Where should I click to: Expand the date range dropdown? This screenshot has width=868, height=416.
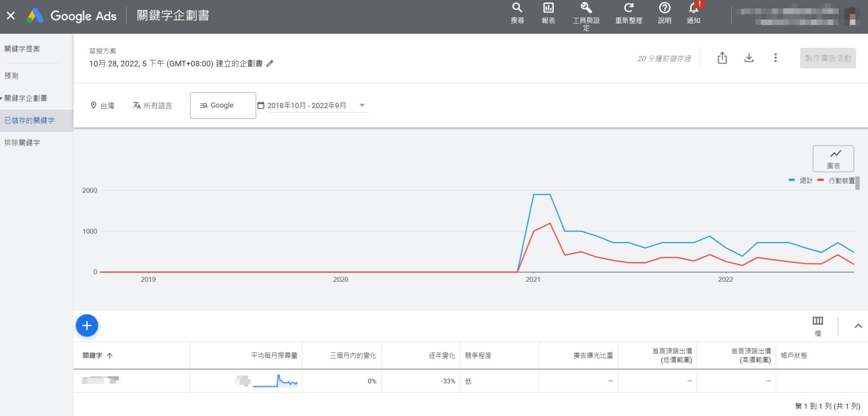click(362, 105)
